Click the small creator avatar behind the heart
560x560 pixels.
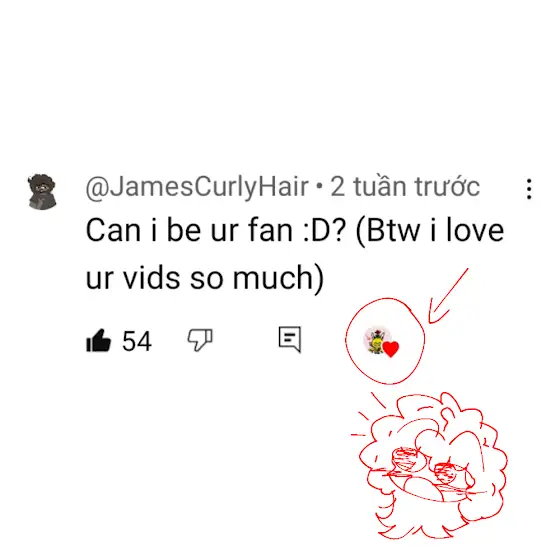375,340
